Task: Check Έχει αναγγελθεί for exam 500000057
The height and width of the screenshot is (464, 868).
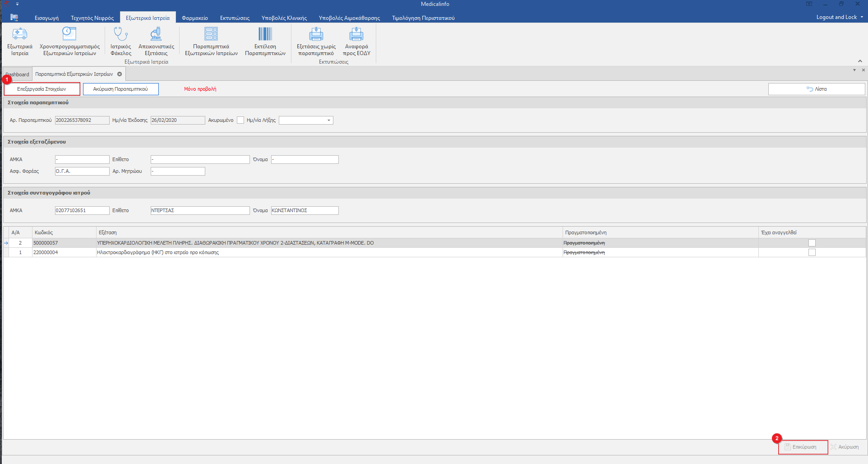Action: 812,243
